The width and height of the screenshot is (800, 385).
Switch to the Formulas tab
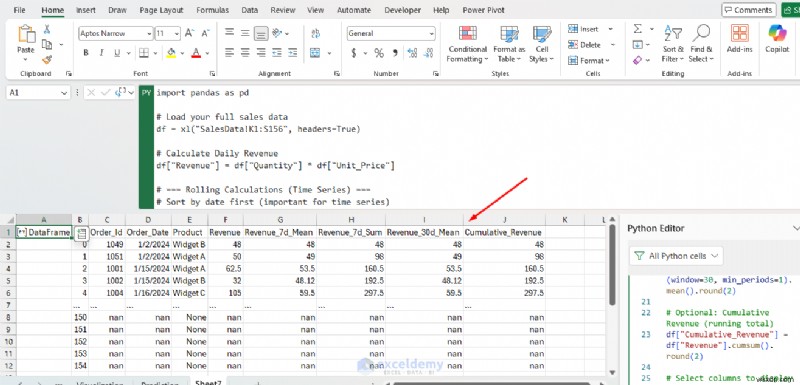212,10
